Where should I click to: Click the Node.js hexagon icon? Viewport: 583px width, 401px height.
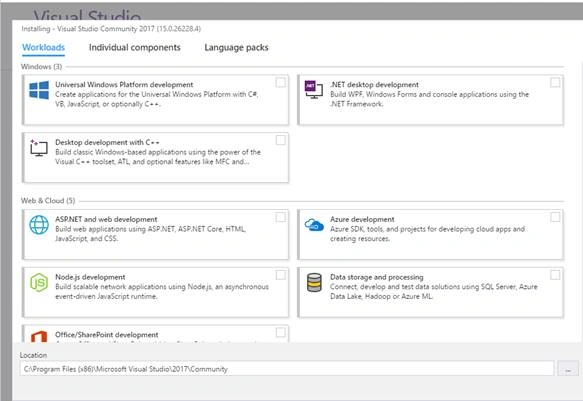39,282
